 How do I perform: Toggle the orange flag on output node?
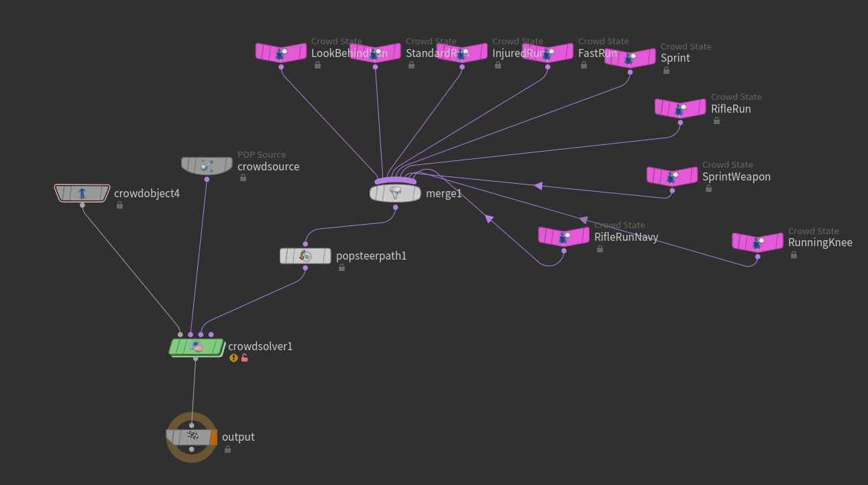[213, 437]
